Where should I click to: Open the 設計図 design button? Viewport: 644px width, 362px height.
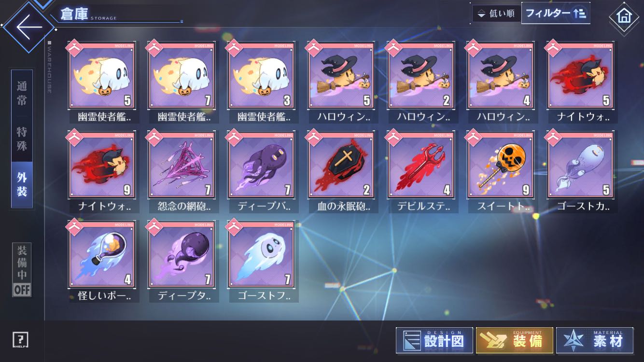click(434, 341)
